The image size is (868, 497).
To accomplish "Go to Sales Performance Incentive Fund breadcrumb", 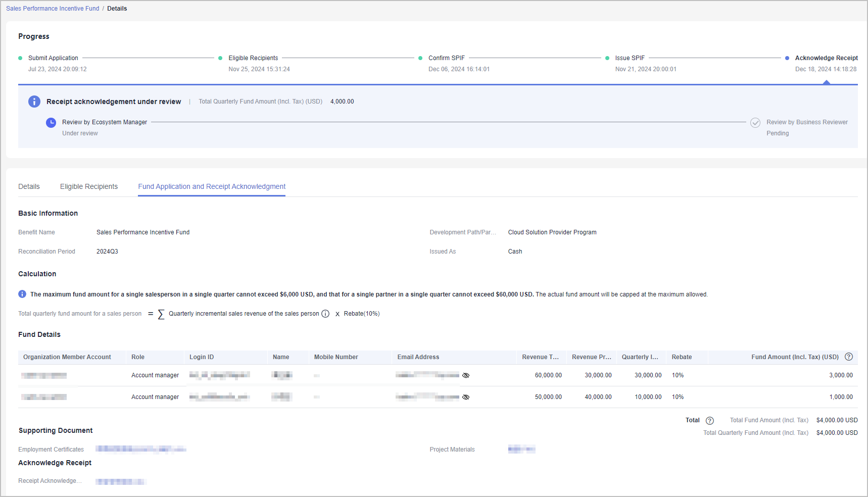I will (53, 9).
